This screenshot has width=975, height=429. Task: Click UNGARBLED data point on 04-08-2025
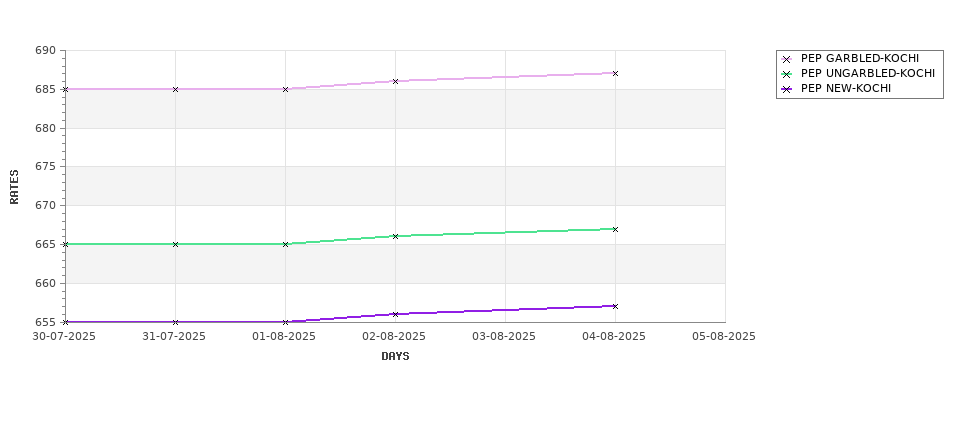[615, 229]
